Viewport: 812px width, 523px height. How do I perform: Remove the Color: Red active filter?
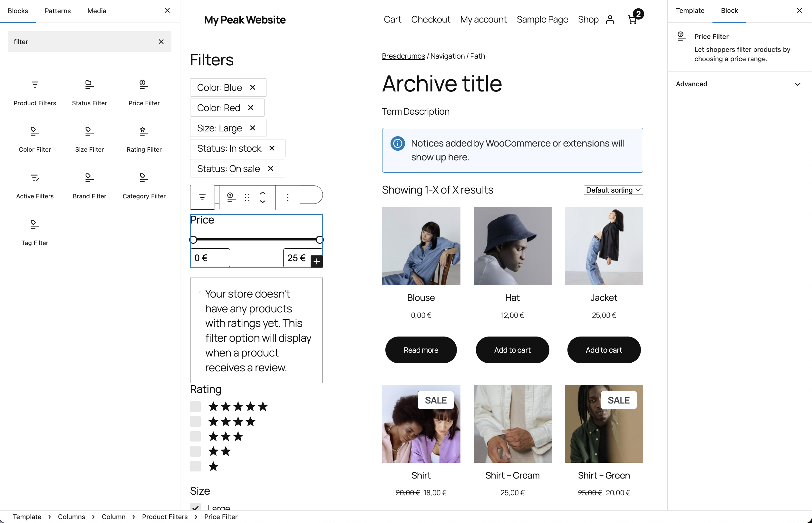(251, 107)
